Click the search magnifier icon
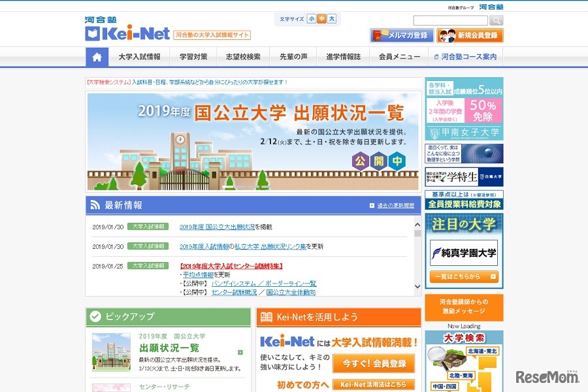 coord(497,20)
